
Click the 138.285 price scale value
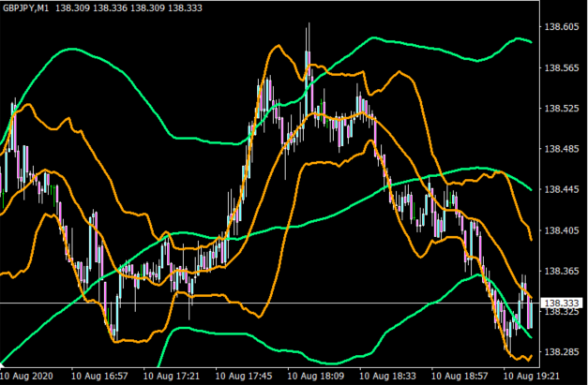click(562, 352)
